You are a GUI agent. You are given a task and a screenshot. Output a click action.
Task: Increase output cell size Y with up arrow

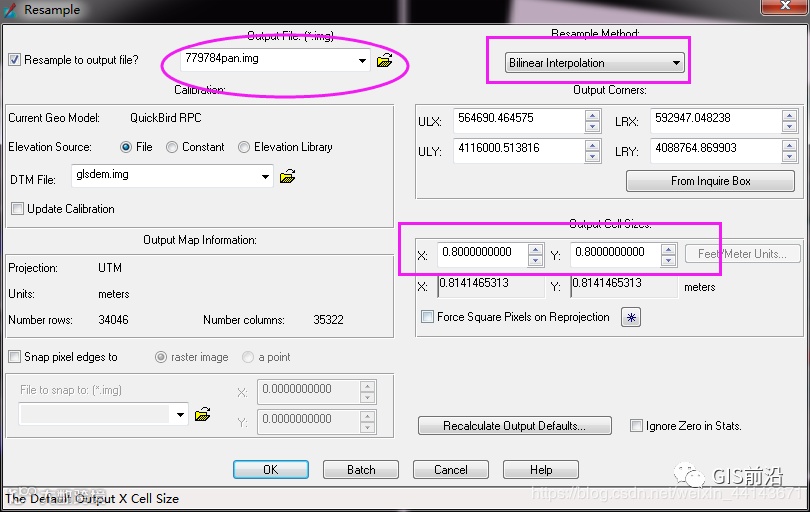point(668,250)
